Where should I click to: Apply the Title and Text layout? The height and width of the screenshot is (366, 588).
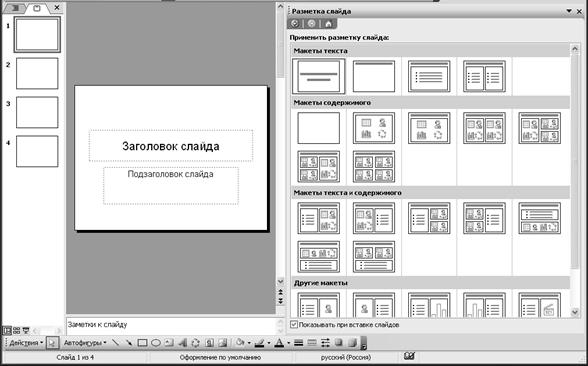click(429, 76)
